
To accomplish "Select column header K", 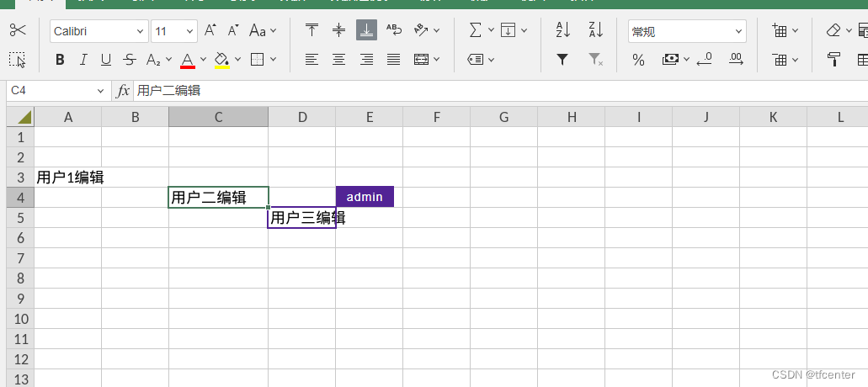I will [774, 117].
